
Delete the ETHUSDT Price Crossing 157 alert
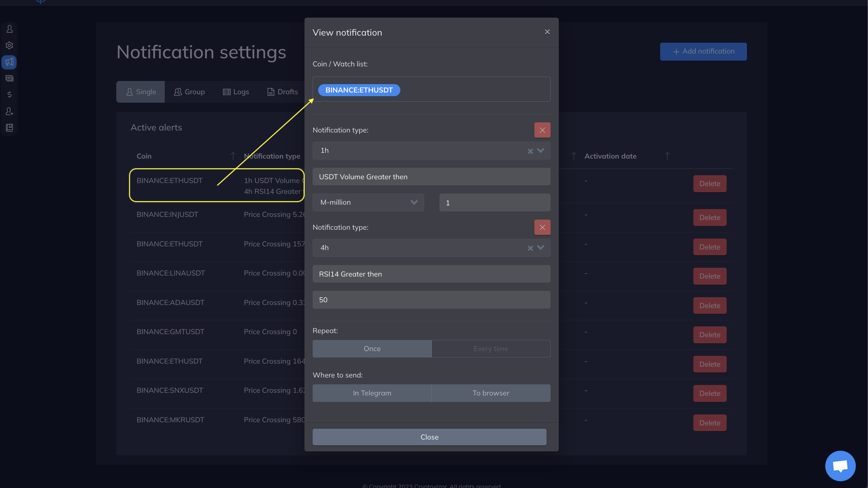pos(710,247)
